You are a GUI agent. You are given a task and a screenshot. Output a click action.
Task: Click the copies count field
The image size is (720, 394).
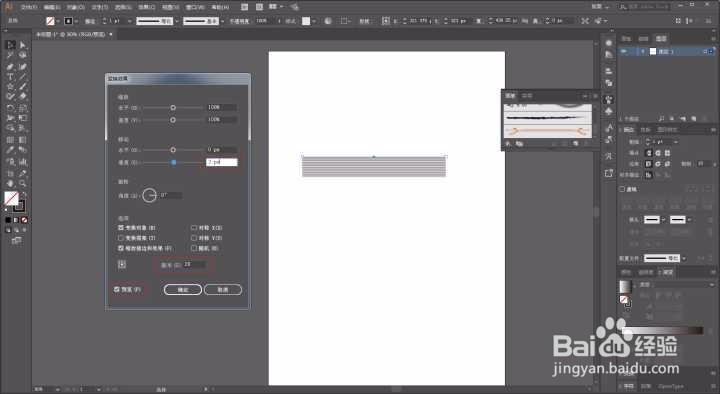click(x=194, y=265)
